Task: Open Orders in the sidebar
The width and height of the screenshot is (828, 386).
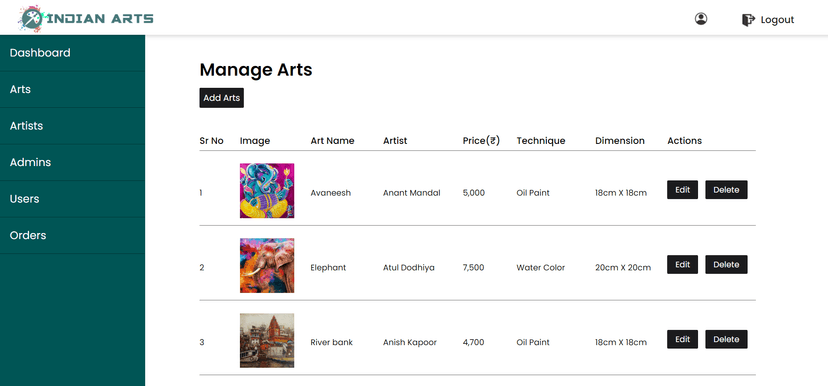Action: [72, 235]
